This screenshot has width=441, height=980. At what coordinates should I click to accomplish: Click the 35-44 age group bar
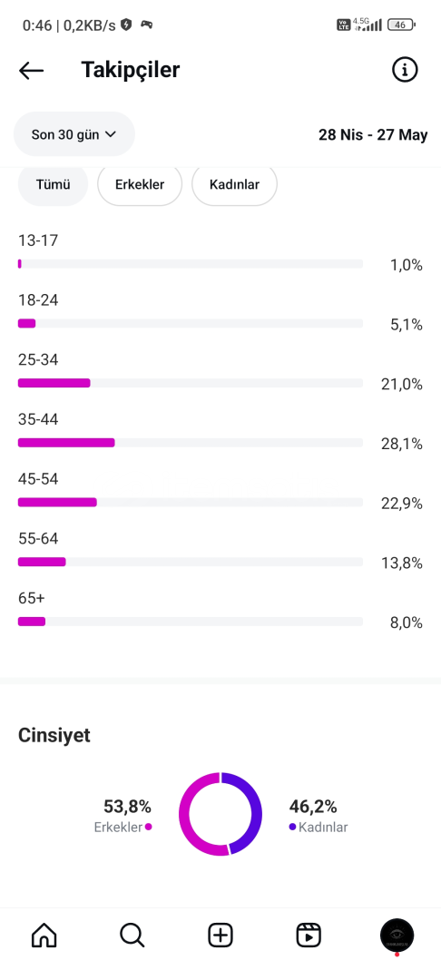tap(191, 443)
